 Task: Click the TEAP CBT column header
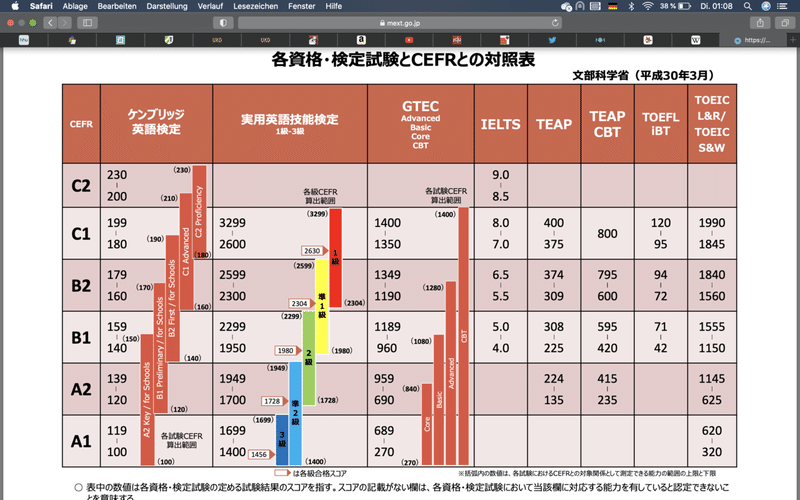[607, 124]
